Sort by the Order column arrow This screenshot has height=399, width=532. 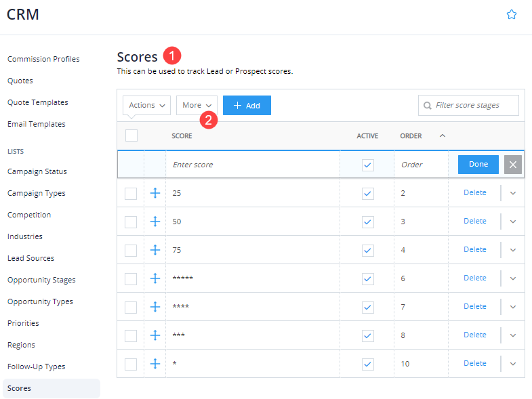pyautogui.click(x=443, y=135)
